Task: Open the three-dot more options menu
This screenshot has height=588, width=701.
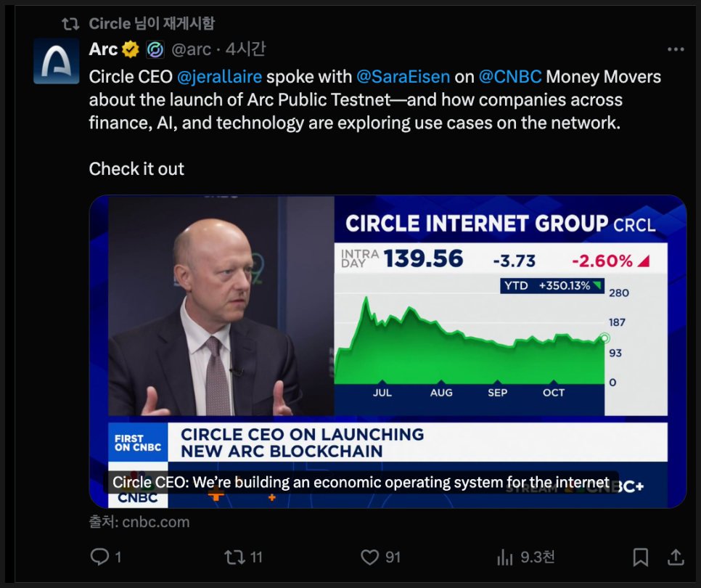Action: coord(676,49)
